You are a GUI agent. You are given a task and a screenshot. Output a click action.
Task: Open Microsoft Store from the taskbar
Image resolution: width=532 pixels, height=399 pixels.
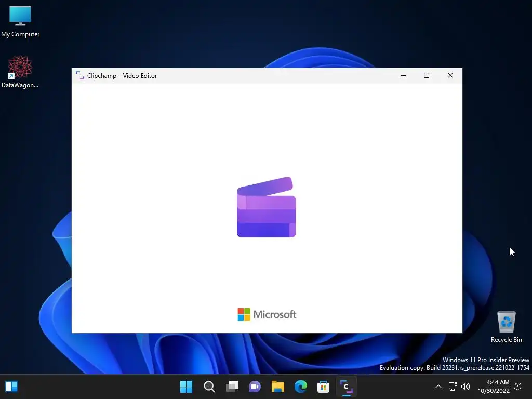(x=323, y=387)
